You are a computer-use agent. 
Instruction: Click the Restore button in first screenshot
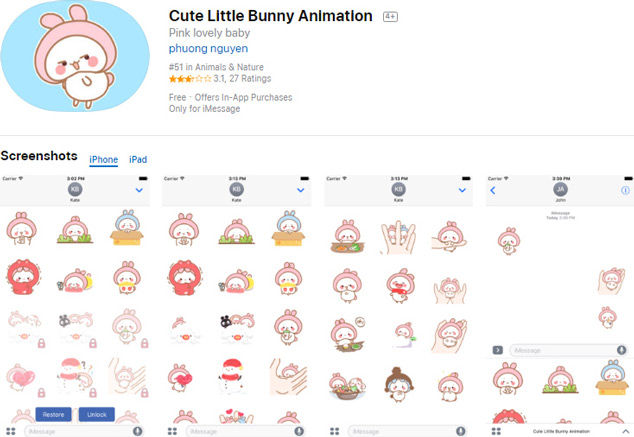[53, 414]
